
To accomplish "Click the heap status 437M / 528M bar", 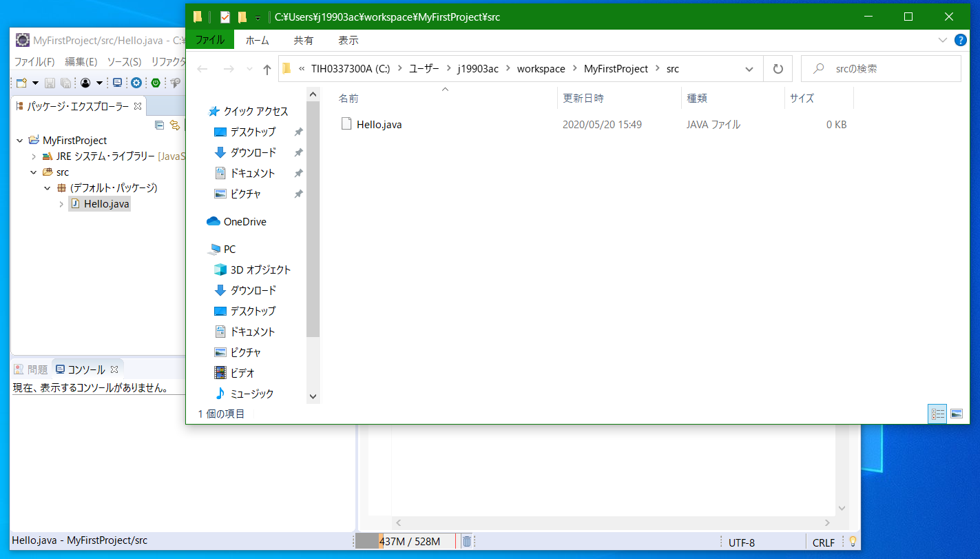I will pyautogui.click(x=406, y=542).
